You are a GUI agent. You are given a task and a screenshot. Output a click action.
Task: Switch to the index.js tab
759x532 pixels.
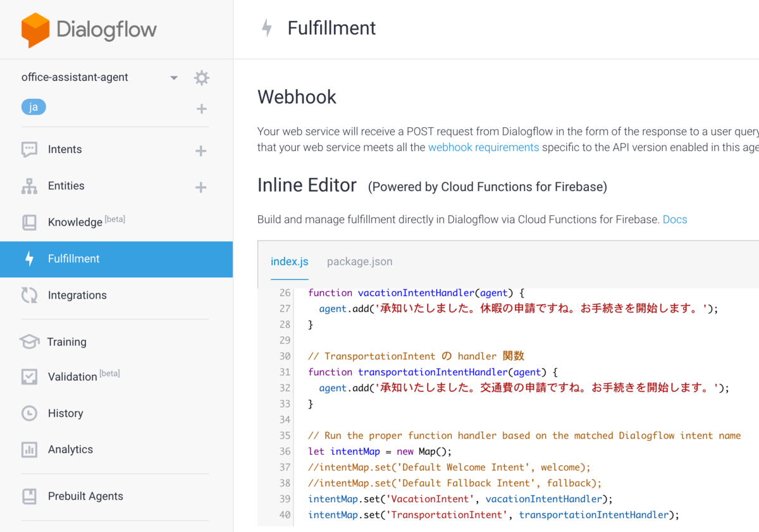pyautogui.click(x=290, y=261)
